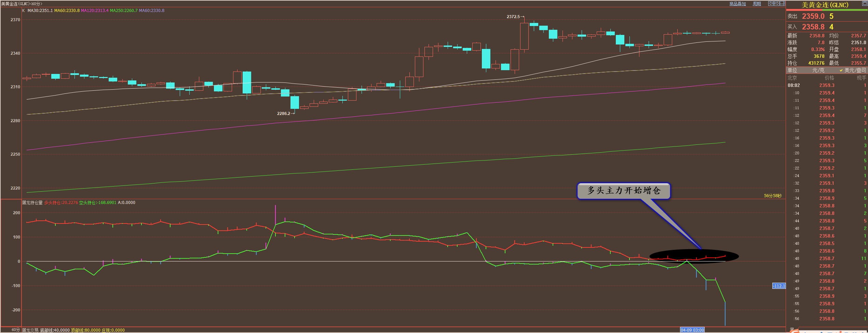Click the 04-09 03:00 time marker
This screenshot has height=333, width=868.
692,330
